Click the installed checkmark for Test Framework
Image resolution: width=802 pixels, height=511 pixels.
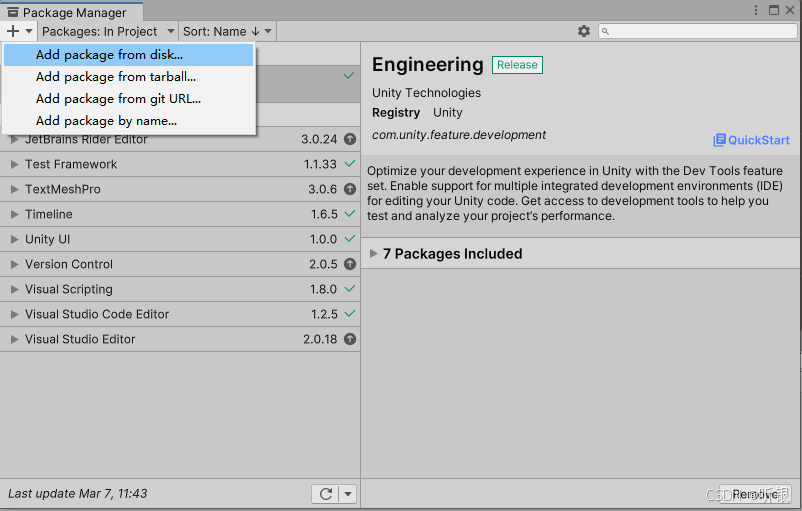tap(349, 164)
